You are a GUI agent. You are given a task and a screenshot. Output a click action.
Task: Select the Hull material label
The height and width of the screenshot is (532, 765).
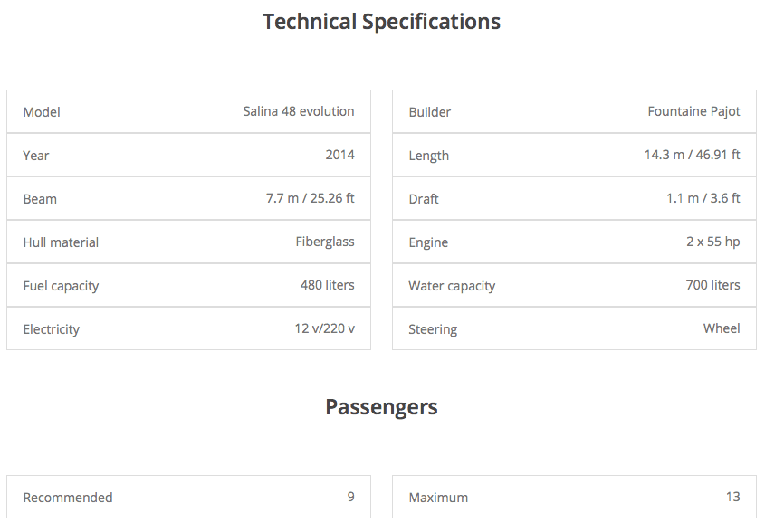click(x=61, y=242)
